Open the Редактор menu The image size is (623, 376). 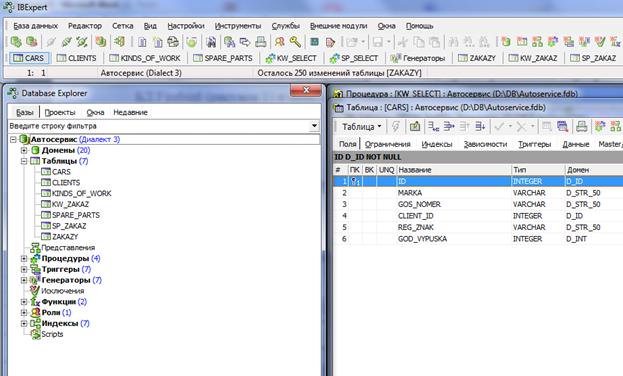point(85,26)
